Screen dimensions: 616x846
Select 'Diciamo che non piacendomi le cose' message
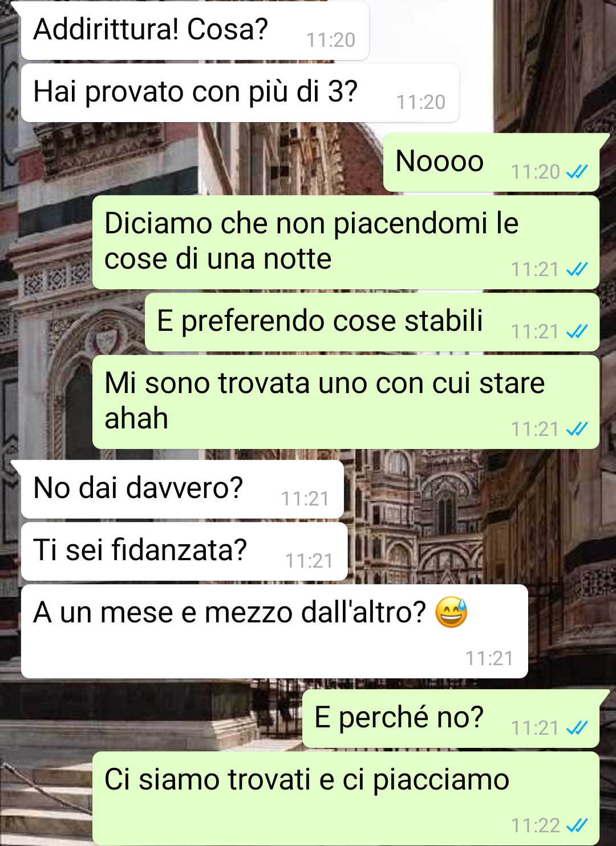pos(346,242)
